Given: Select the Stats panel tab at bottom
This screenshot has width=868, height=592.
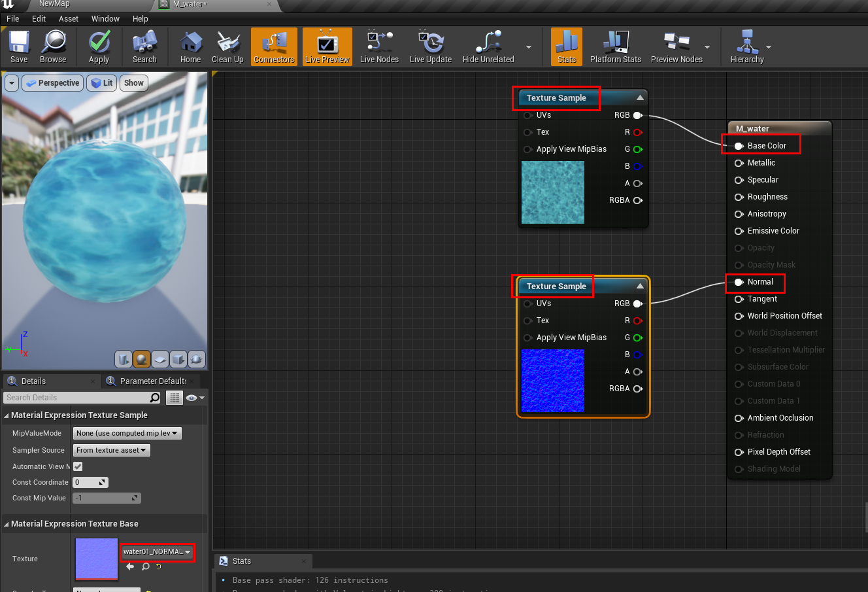Looking at the screenshot, I should (264, 561).
